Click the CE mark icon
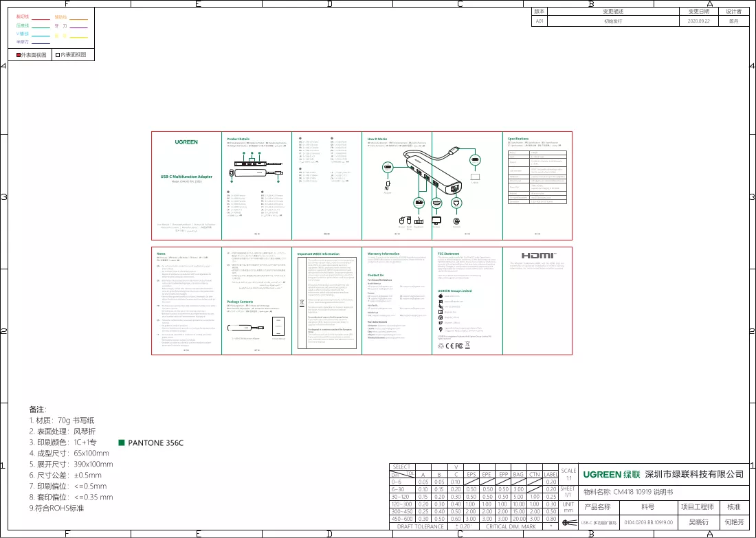756x538 pixels. pos(449,346)
